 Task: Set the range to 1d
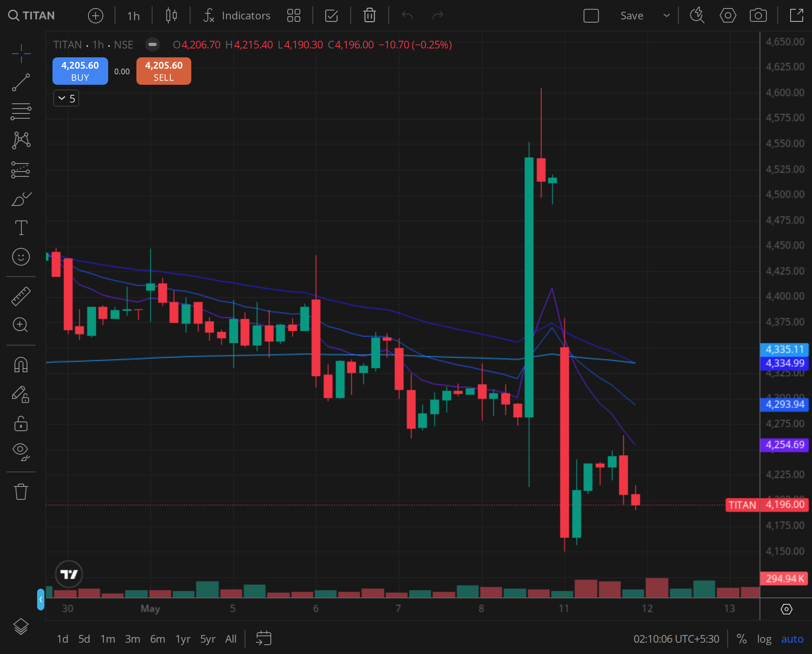tap(62, 639)
